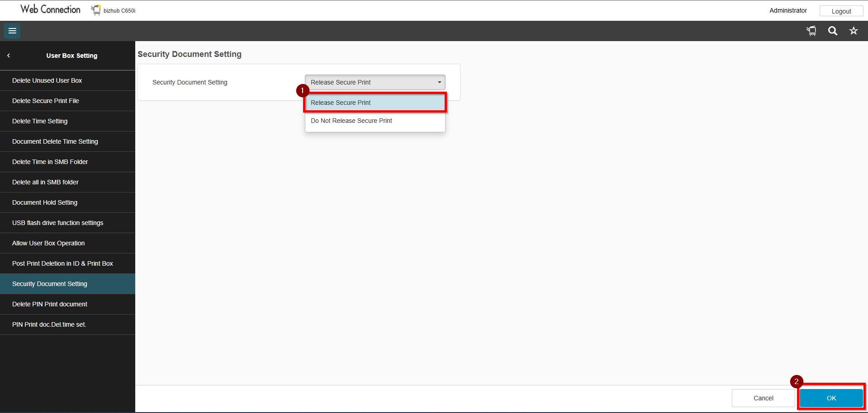Image resolution: width=868 pixels, height=413 pixels.
Task: Go back using sidebar chevron arrow
Action: coord(9,56)
